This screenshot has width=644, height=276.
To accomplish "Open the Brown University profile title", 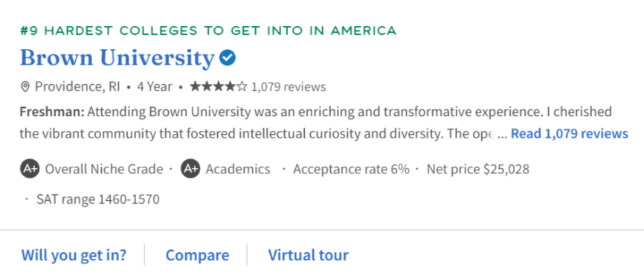I will [117, 58].
